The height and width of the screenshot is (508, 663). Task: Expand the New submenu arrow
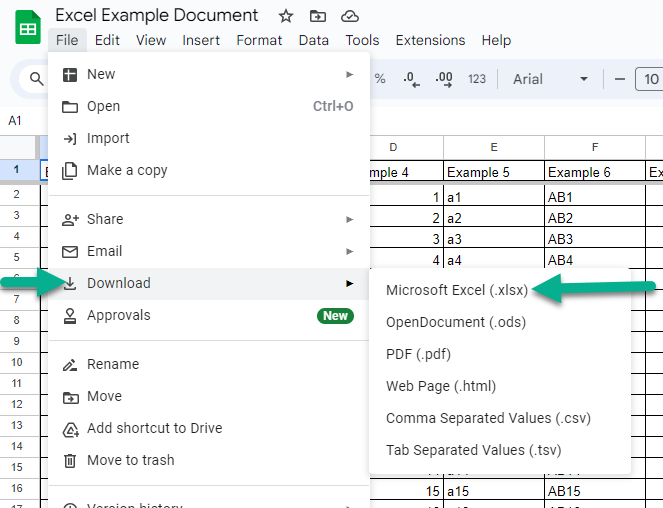click(x=349, y=74)
